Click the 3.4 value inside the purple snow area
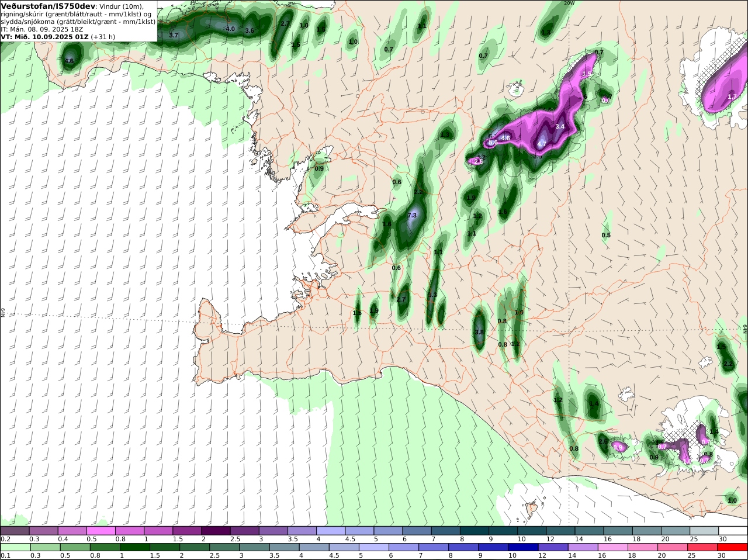Viewport: 748px width, 560px height. (560, 126)
